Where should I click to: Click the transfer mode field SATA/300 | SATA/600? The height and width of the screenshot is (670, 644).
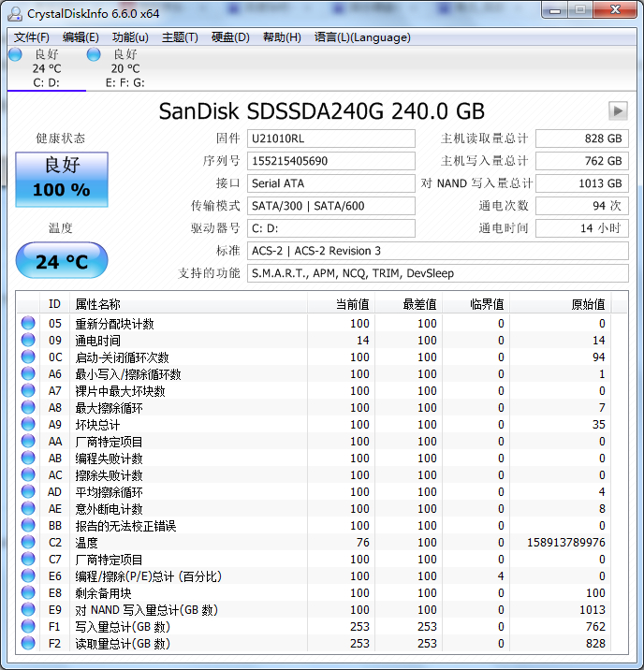(x=331, y=206)
